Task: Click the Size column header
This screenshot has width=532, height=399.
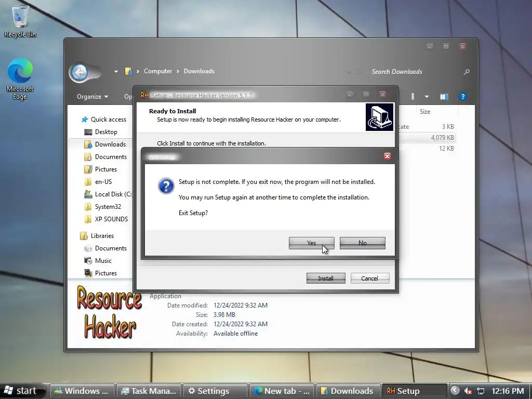Action: click(425, 112)
